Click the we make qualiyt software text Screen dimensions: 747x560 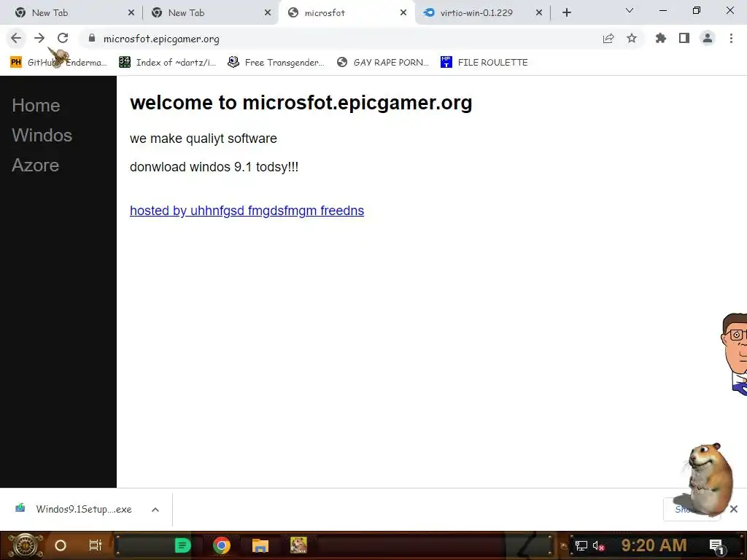pyautogui.click(x=204, y=139)
